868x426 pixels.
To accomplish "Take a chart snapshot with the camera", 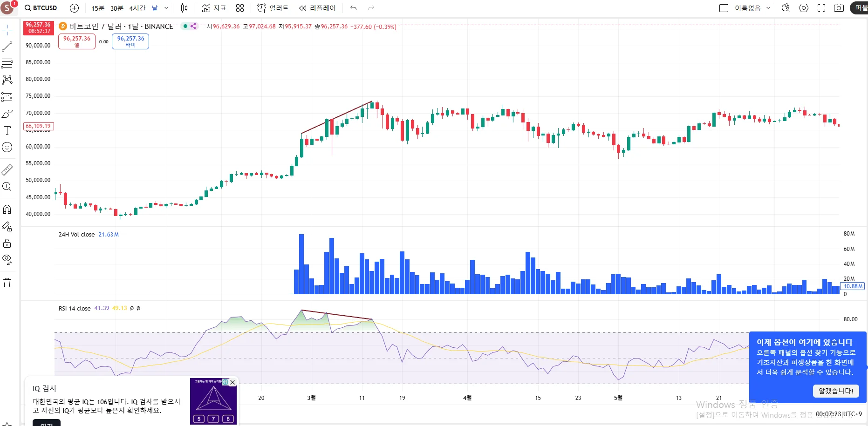I will 839,8.
